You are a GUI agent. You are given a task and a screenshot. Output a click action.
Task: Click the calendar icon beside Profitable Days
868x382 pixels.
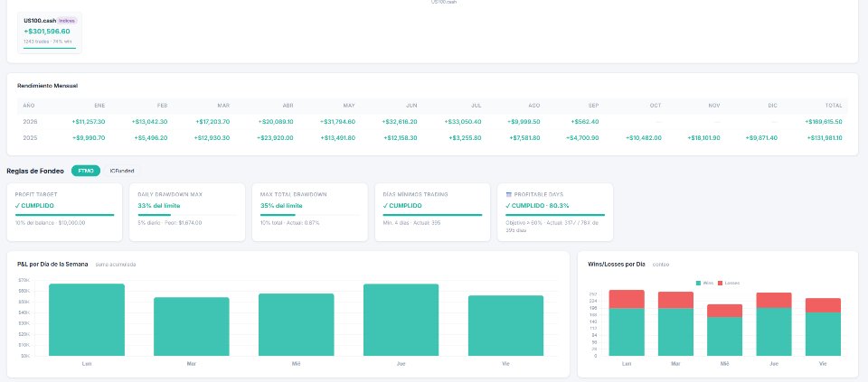click(x=509, y=194)
